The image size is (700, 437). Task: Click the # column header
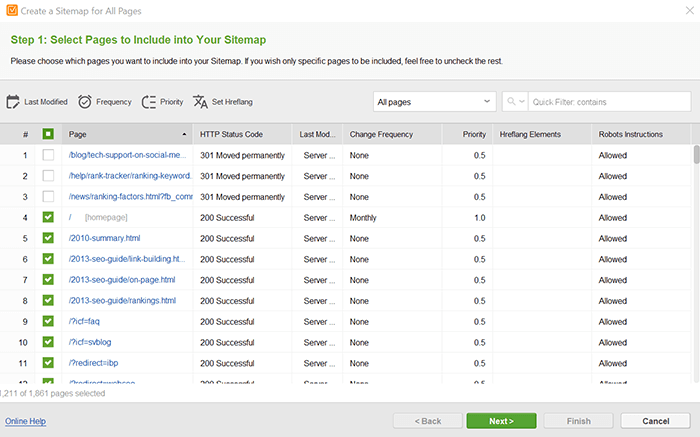(x=25, y=134)
